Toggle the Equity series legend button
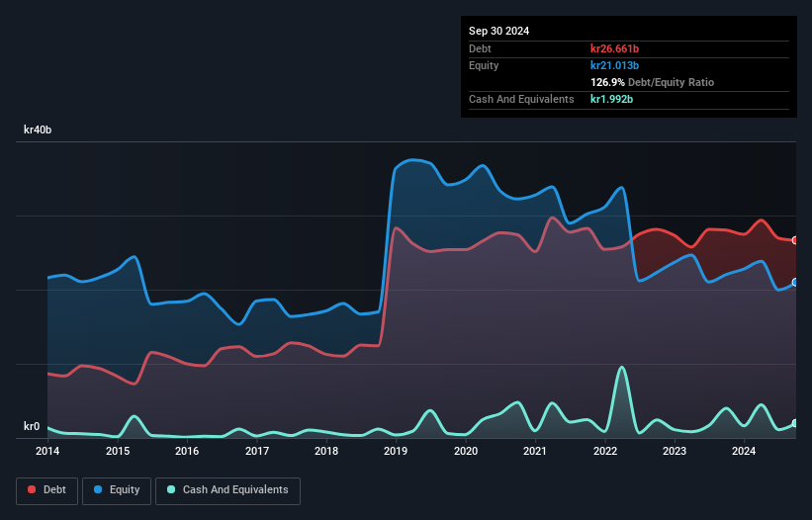The height and width of the screenshot is (520, 812). tap(117, 490)
